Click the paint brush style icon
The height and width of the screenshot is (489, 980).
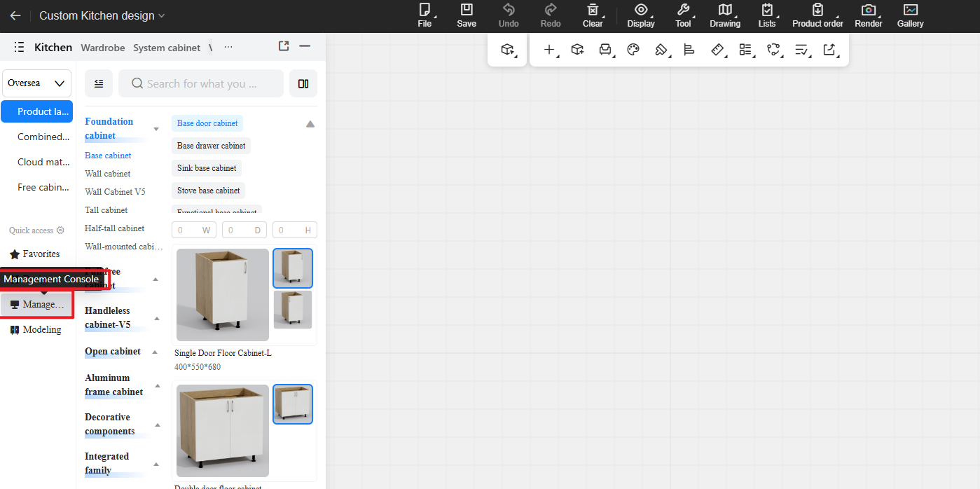[x=661, y=50]
